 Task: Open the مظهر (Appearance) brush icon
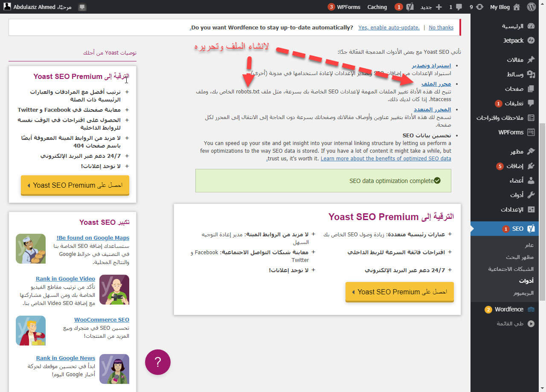(x=531, y=151)
